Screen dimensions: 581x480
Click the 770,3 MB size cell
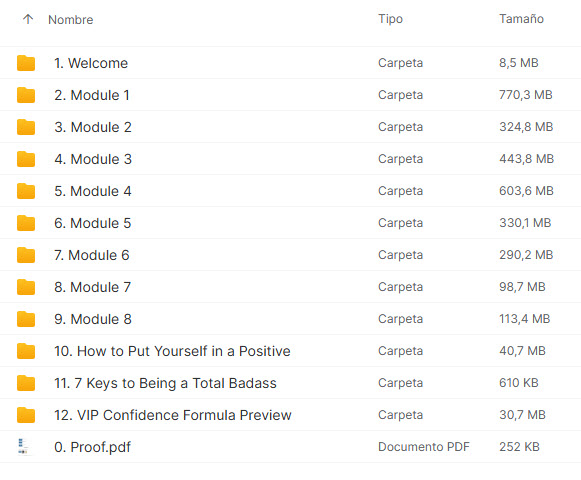[x=525, y=95]
